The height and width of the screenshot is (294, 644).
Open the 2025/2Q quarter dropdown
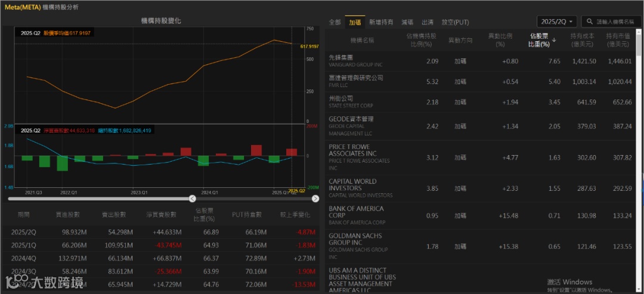pyautogui.click(x=558, y=21)
